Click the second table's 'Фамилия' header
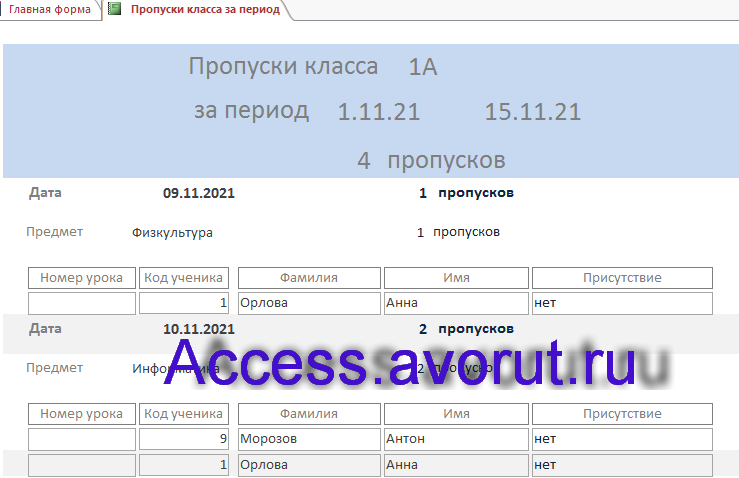This screenshot has width=739, height=478. (x=309, y=413)
